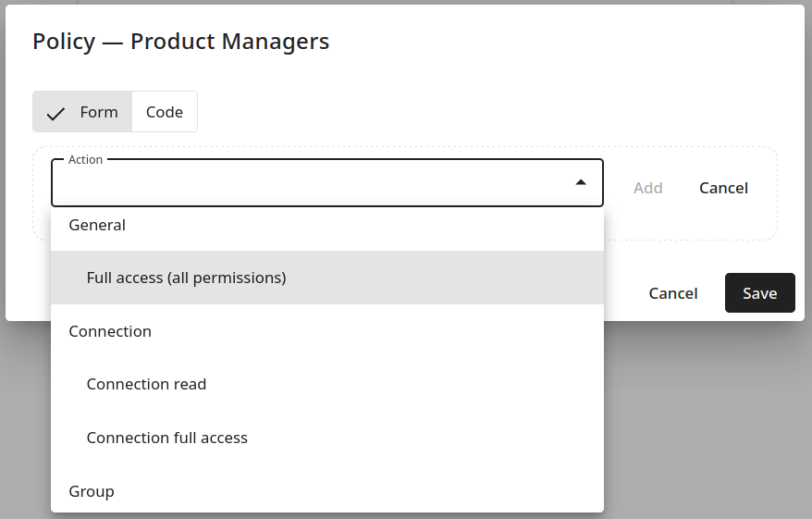This screenshot has height=519, width=812.
Task: Switch to the Code editor mode
Action: [x=165, y=112]
